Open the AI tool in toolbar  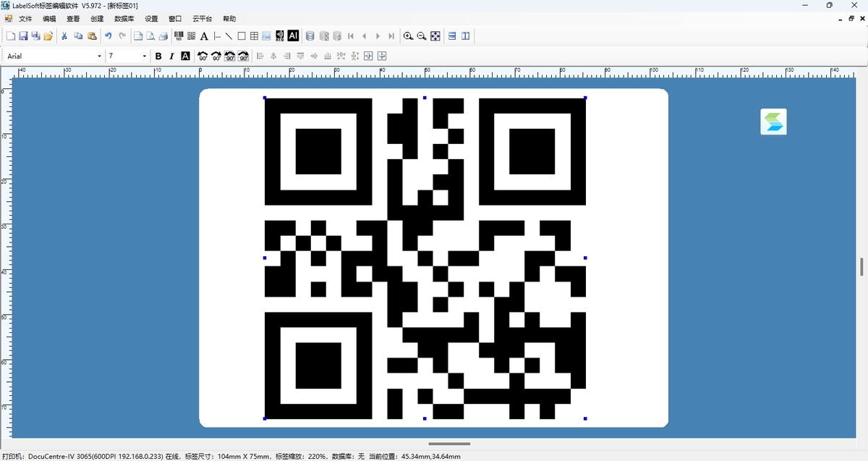point(293,36)
